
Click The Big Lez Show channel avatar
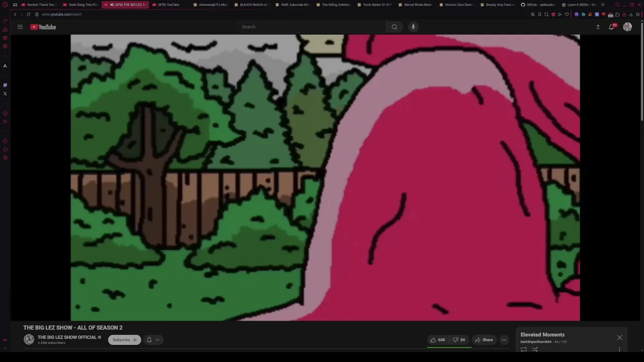tap(29, 339)
